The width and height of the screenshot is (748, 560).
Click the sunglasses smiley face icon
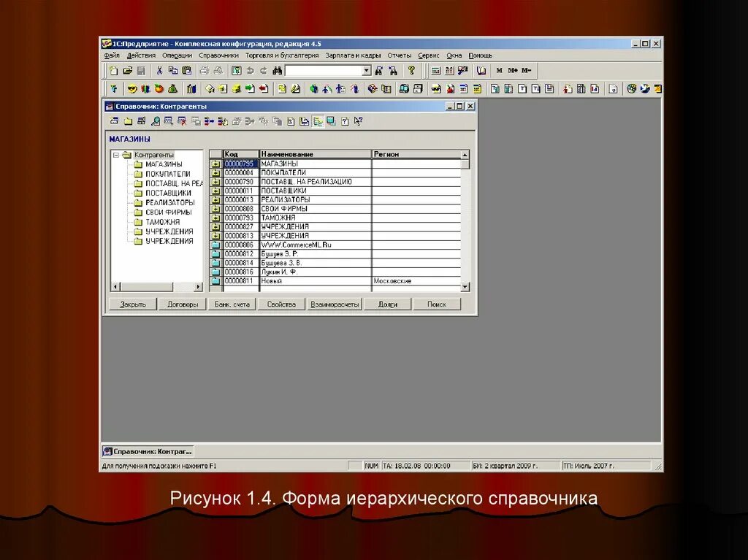[132, 89]
